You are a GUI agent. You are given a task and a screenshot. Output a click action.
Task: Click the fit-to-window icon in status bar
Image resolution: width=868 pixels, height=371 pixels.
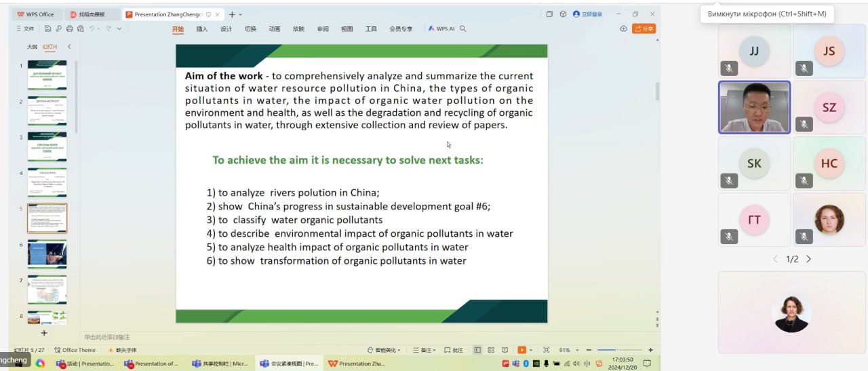546,350
